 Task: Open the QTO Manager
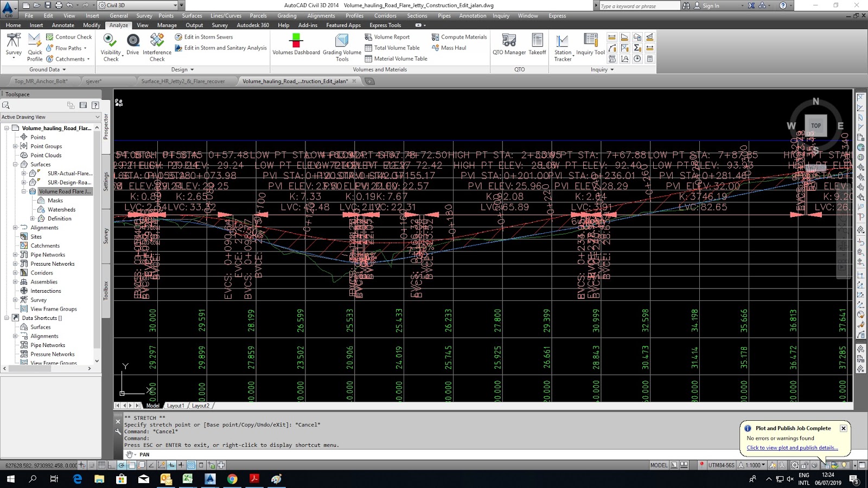[508, 43]
